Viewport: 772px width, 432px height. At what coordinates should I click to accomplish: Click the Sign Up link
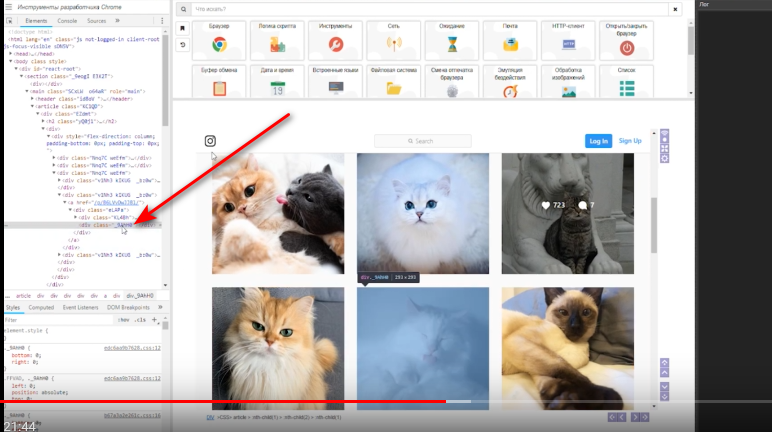[630, 141]
